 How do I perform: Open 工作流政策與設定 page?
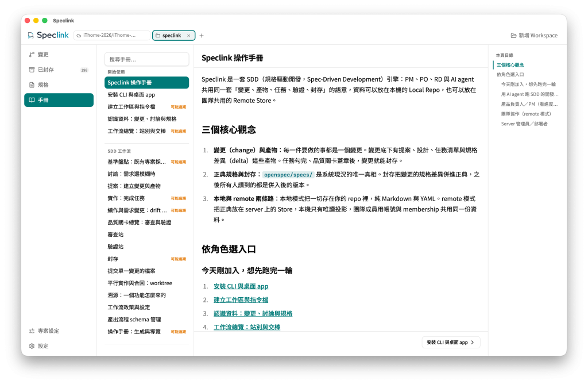pos(146,308)
